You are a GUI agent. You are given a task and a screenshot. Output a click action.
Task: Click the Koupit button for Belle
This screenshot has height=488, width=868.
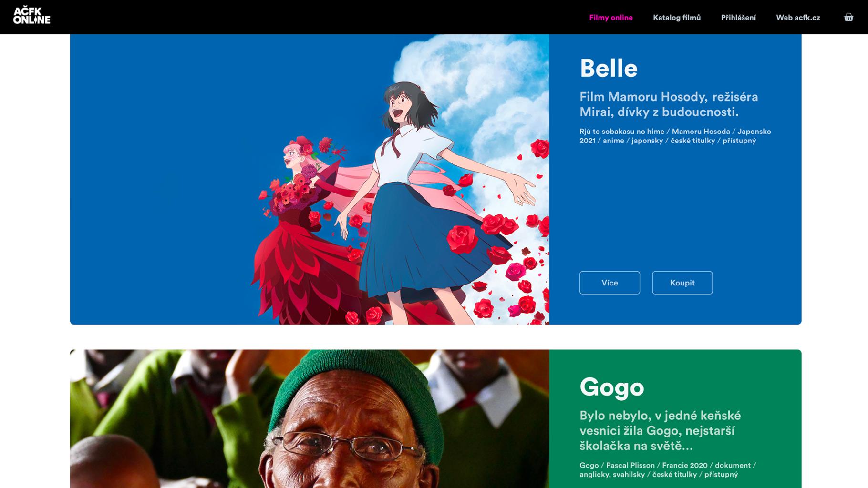point(682,283)
